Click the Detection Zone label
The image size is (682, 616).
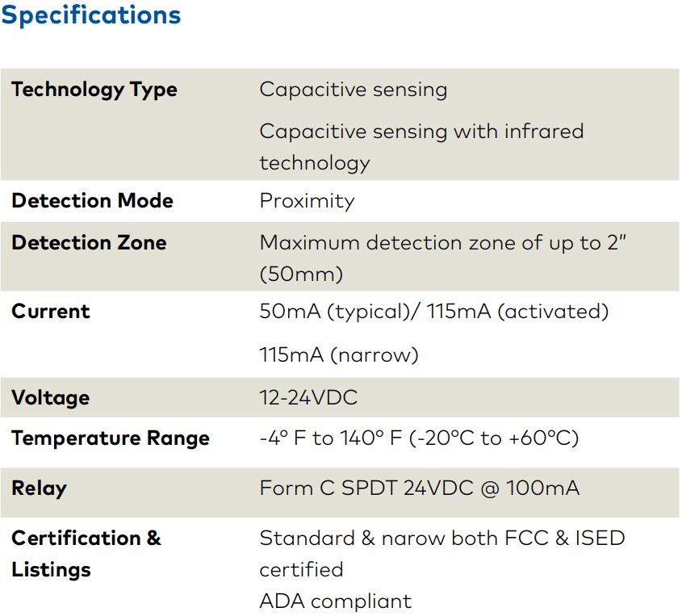(89, 243)
